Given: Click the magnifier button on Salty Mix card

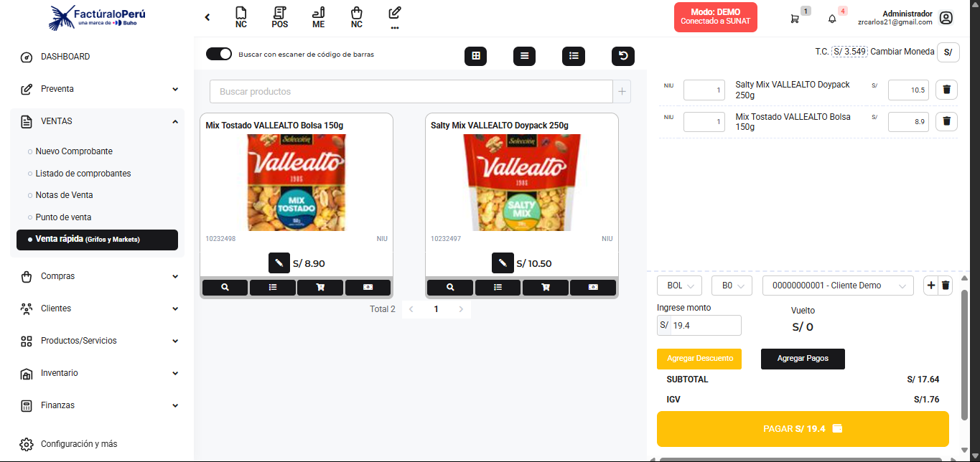Looking at the screenshot, I should point(450,287).
